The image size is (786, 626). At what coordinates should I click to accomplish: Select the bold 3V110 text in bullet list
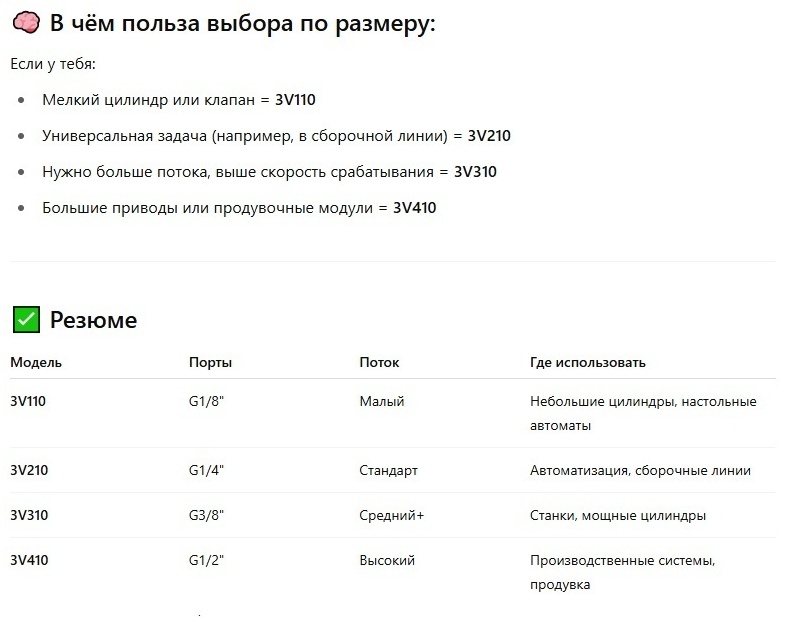tap(295, 100)
